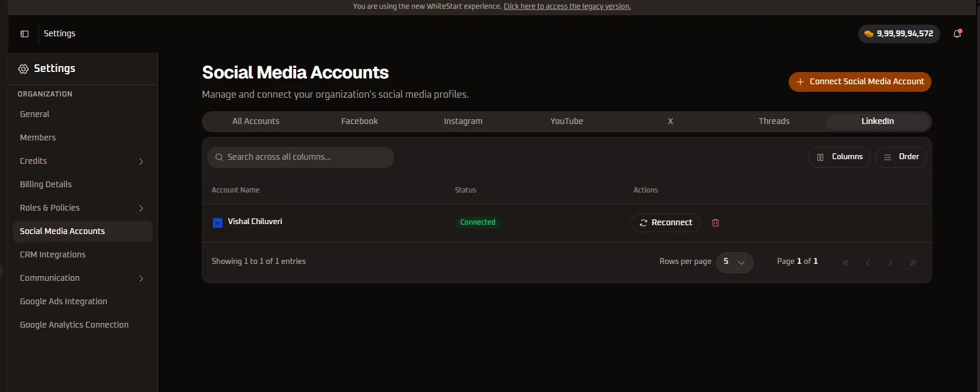Switch to the YouTube tab
The width and height of the screenshot is (980, 392).
coord(566,121)
